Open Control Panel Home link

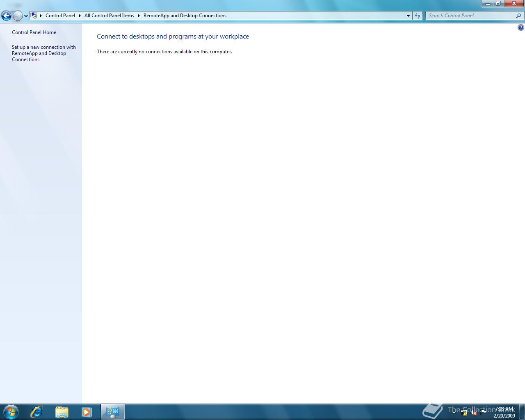point(34,32)
